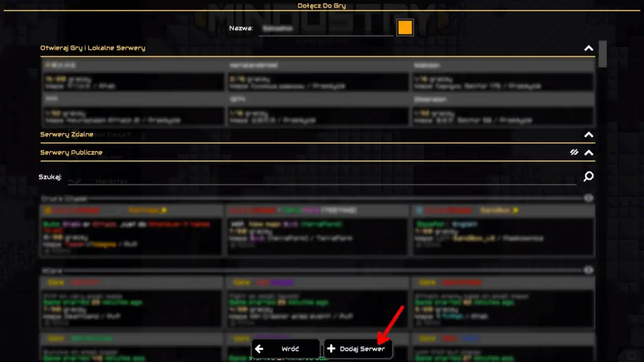Screen dimensions: 644x362
Task: Click the plus icon on Dodaj Serwer
Action: (x=331, y=348)
